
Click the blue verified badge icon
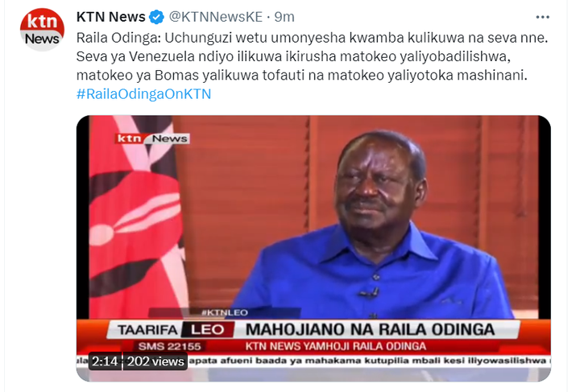tap(157, 17)
